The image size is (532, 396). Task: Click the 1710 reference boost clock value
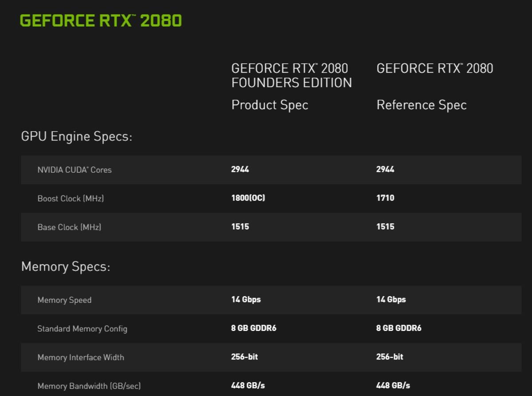click(x=385, y=198)
